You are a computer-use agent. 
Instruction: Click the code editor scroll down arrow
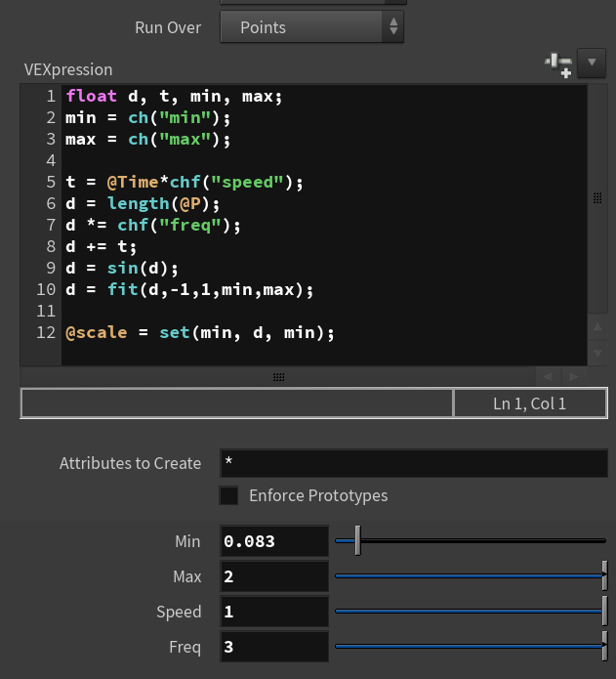tap(597, 353)
